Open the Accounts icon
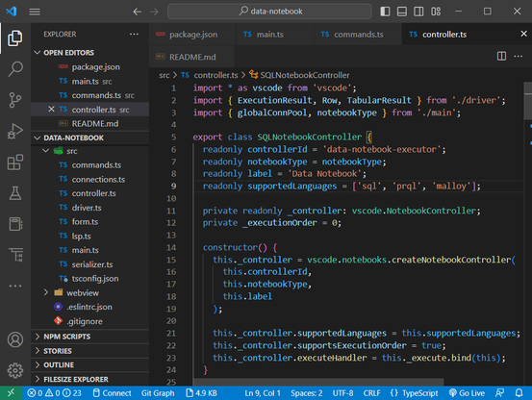 pyautogui.click(x=15, y=339)
